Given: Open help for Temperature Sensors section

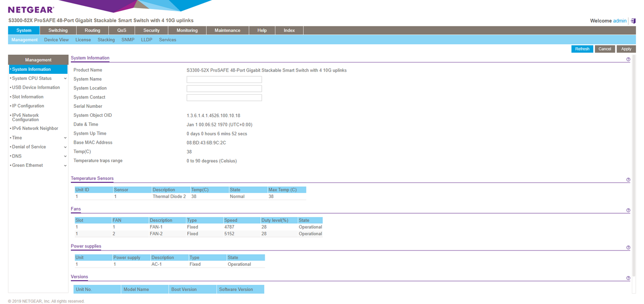Looking at the screenshot, I should pos(628,180).
